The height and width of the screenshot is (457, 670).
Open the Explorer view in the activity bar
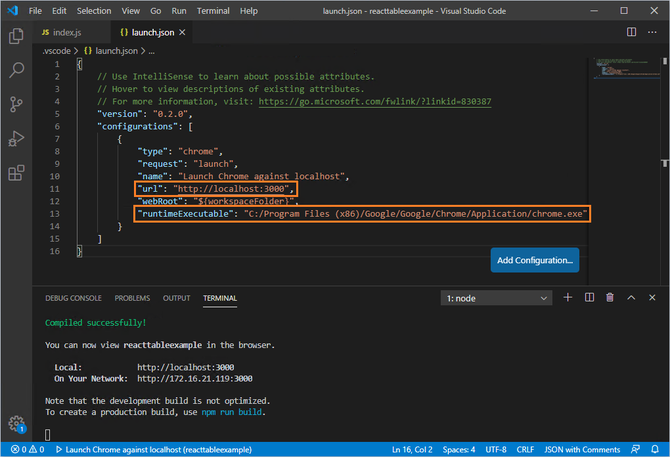[16, 36]
